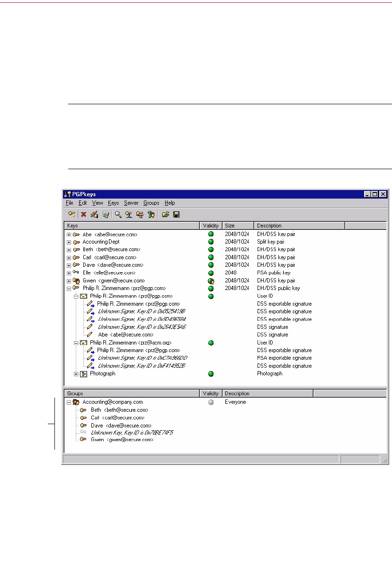Image resolution: width=392 pixels, height=563 pixels.
Task: Expand the Elle key tree node
Action: click(x=69, y=273)
